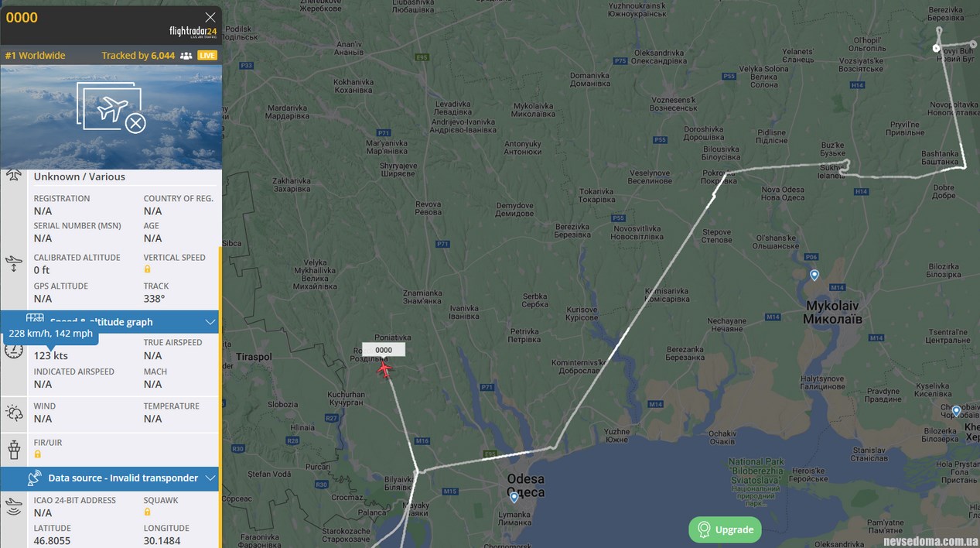Click the altitude aircraft icon beside Calibrated Altitude
Viewport: 980px width, 548px height.
coord(14,264)
